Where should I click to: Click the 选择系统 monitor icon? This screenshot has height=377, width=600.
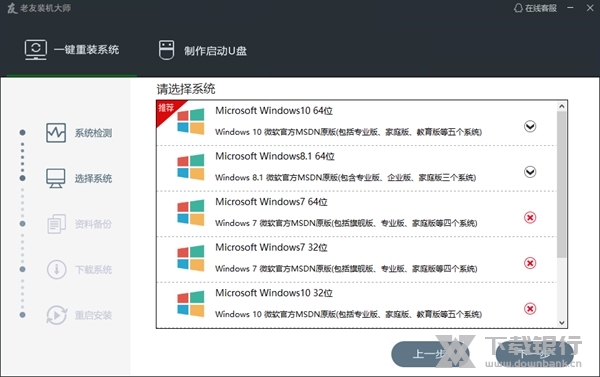coord(56,178)
